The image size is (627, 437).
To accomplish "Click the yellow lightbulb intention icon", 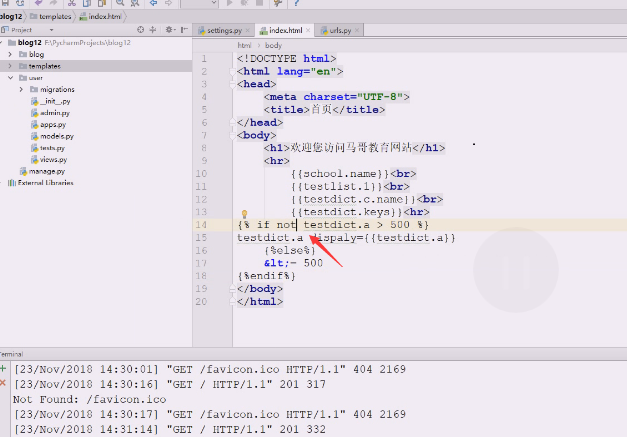I will 244,214.
